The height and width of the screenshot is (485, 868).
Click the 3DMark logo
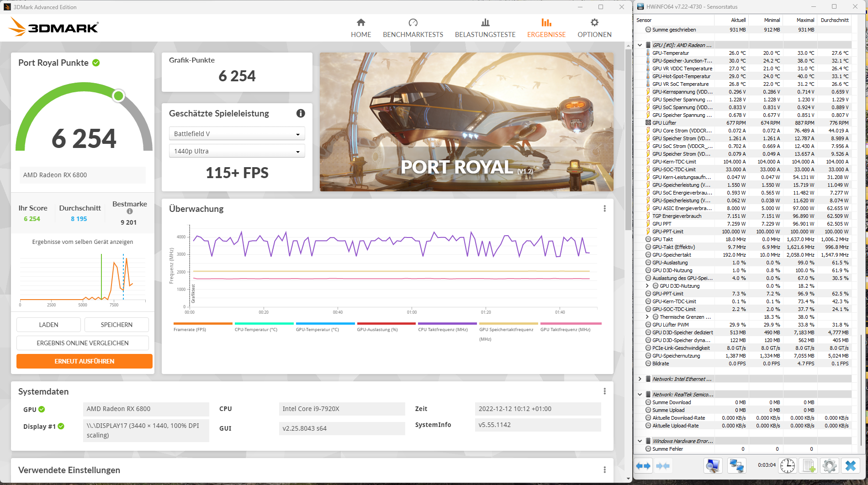[x=53, y=27]
